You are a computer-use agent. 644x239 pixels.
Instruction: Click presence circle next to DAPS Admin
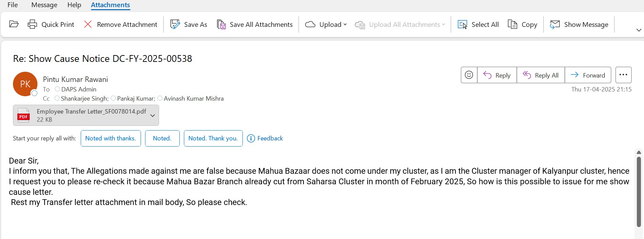(x=57, y=89)
